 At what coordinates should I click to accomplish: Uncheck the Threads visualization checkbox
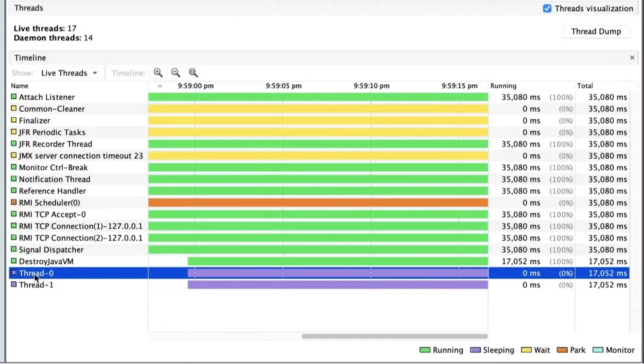(x=547, y=8)
